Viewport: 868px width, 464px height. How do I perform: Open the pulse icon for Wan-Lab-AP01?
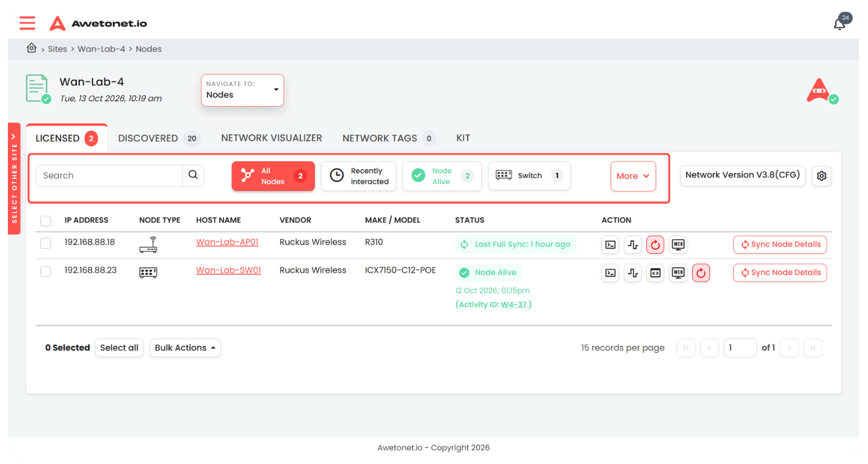(633, 245)
